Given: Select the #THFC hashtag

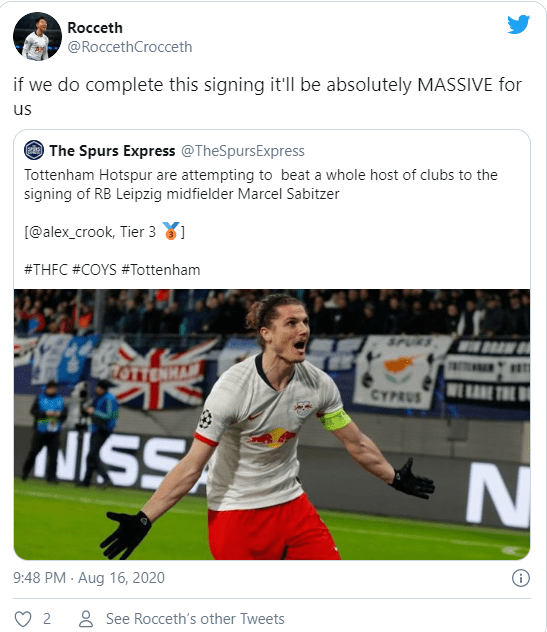Looking at the screenshot, I should coord(46,270).
